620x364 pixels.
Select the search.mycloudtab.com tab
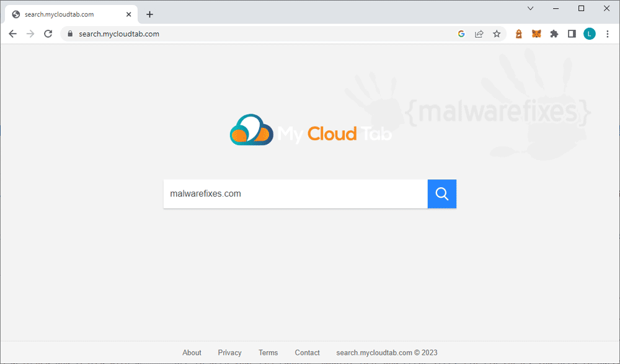click(x=71, y=15)
